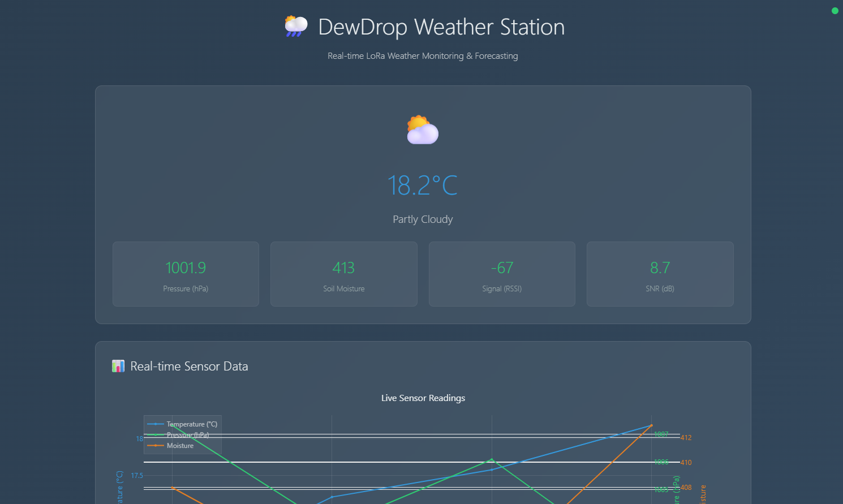Toggle Pressure (hPa) series in chart legend

178,435
